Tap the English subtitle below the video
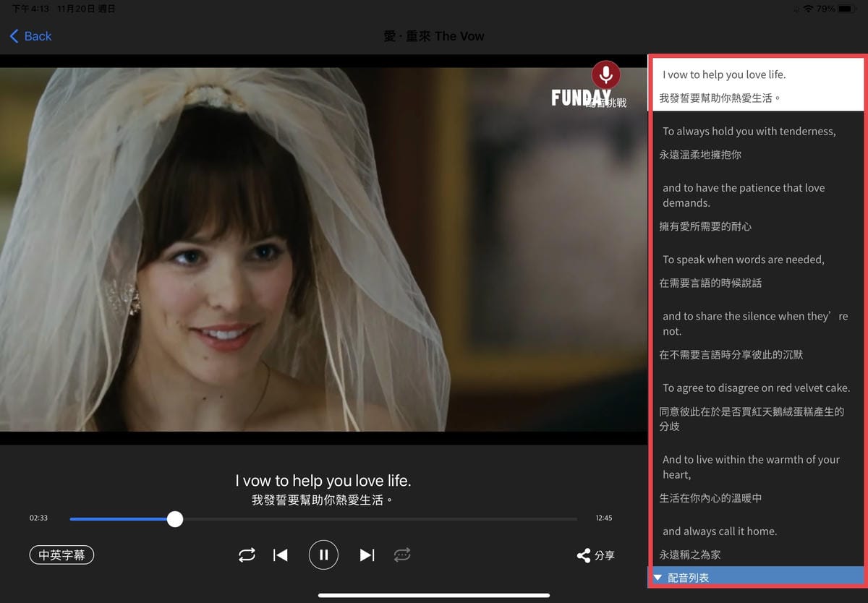The height and width of the screenshot is (603, 868). pyautogui.click(x=323, y=481)
